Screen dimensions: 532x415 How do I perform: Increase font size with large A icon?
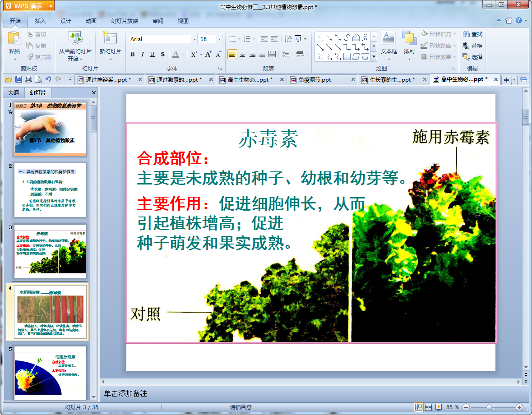[x=208, y=54]
